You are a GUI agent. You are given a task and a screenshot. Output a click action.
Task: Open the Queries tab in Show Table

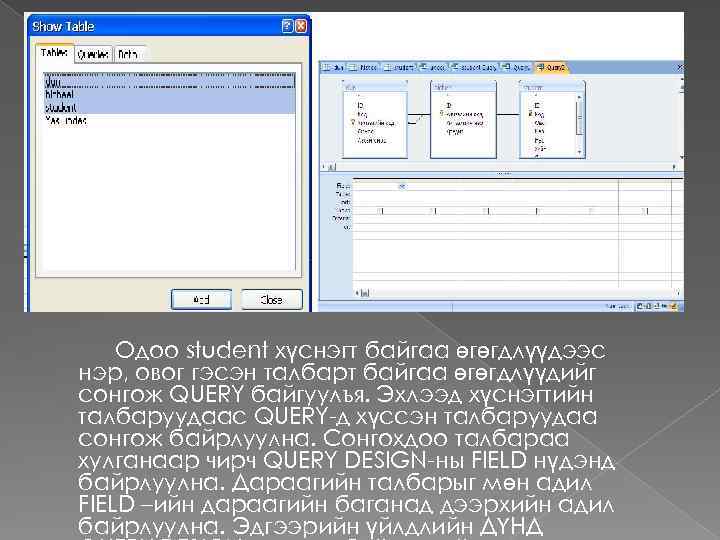93,54
